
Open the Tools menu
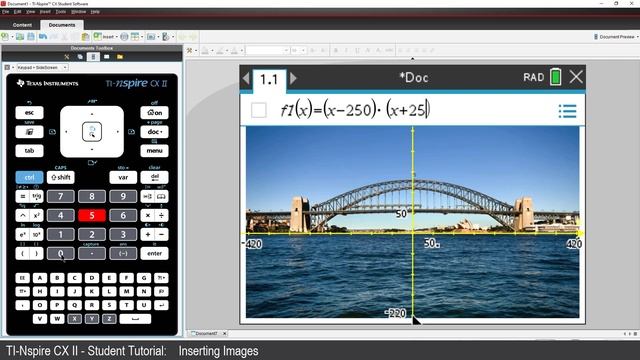coord(61,12)
